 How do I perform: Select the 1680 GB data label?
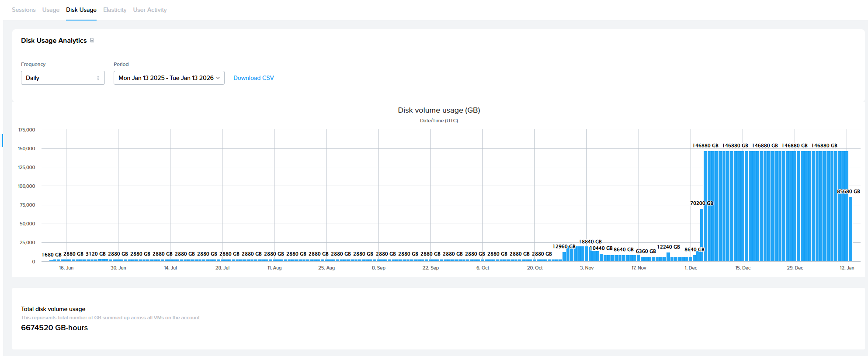(52, 255)
